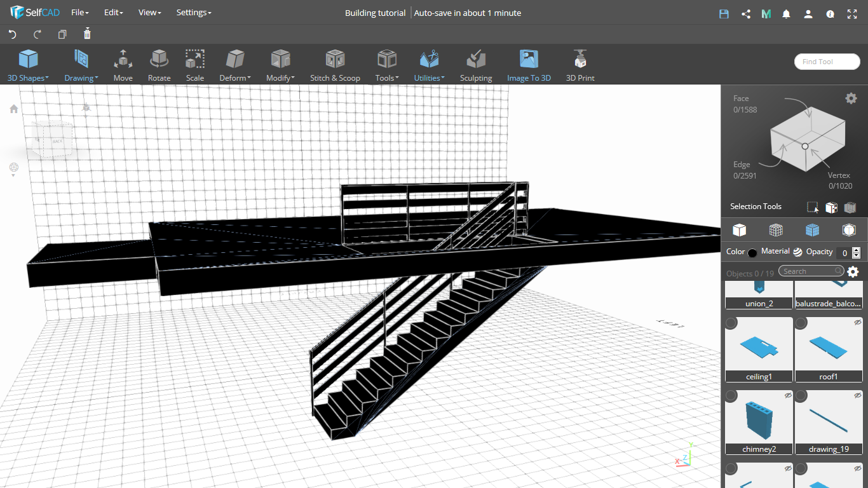Click the Redo arrow icon

[37, 34]
